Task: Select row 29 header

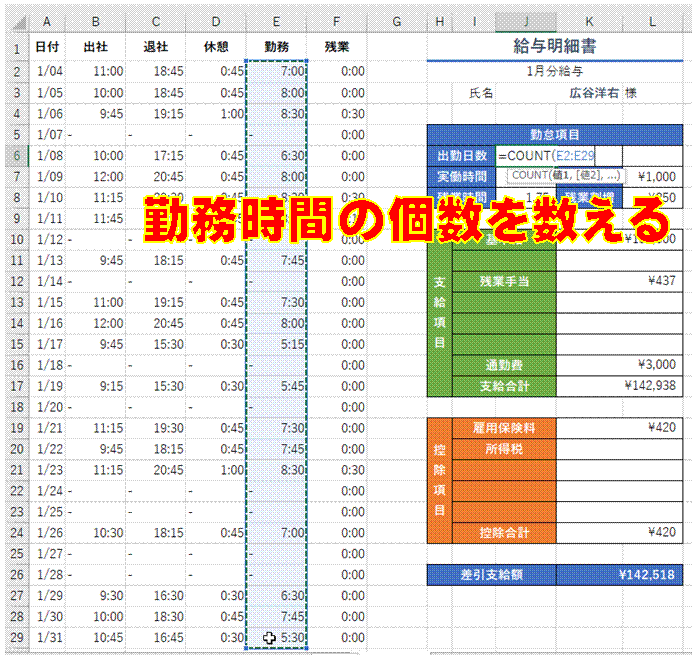Action: (x=17, y=637)
